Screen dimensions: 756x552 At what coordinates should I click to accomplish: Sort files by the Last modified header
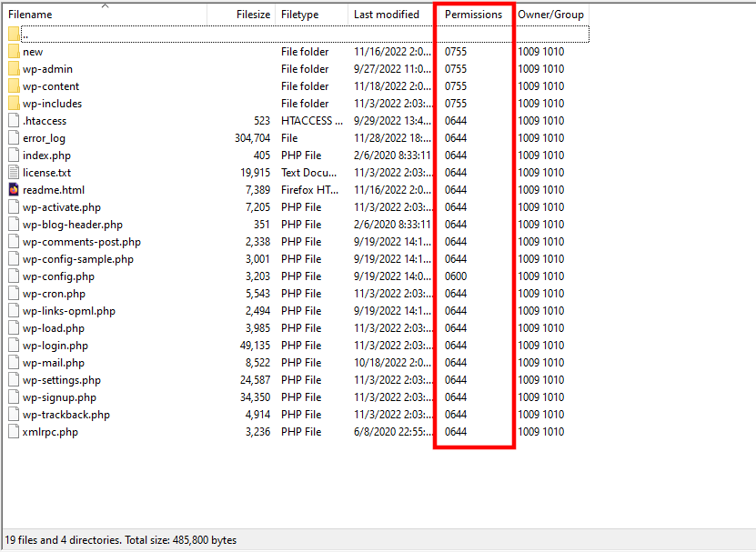[x=387, y=15]
